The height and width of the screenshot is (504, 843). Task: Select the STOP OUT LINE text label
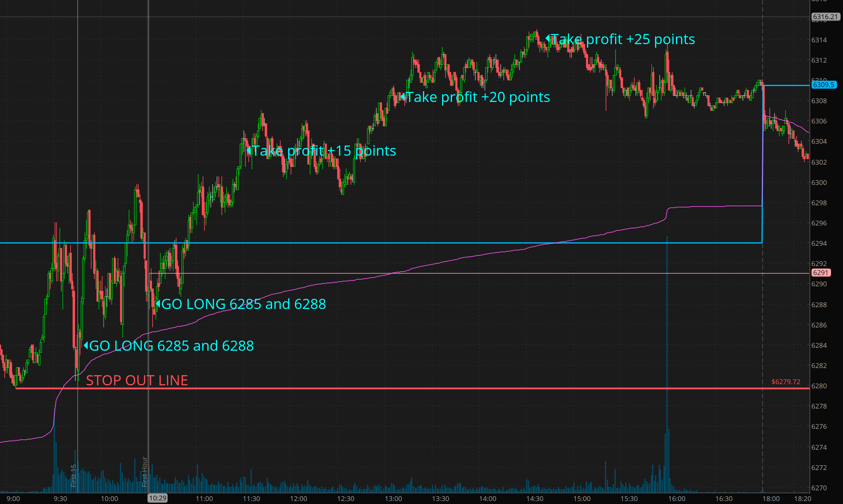(x=137, y=380)
